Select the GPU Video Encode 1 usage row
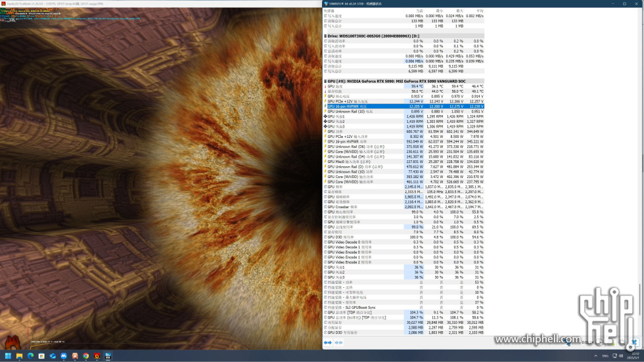644x362 pixels. click(x=403, y=258)
